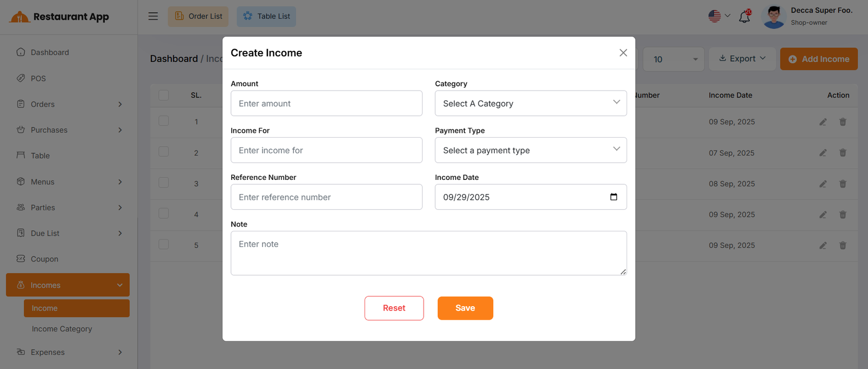Go to Dashboard in sidebar

pyautogui.click(x=50, y=53)
